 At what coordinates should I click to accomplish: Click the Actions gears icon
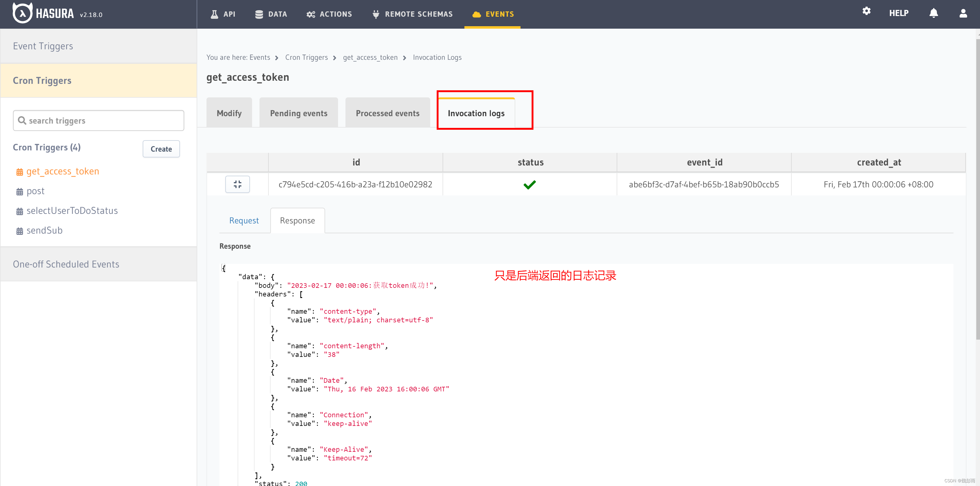[311, 14]
